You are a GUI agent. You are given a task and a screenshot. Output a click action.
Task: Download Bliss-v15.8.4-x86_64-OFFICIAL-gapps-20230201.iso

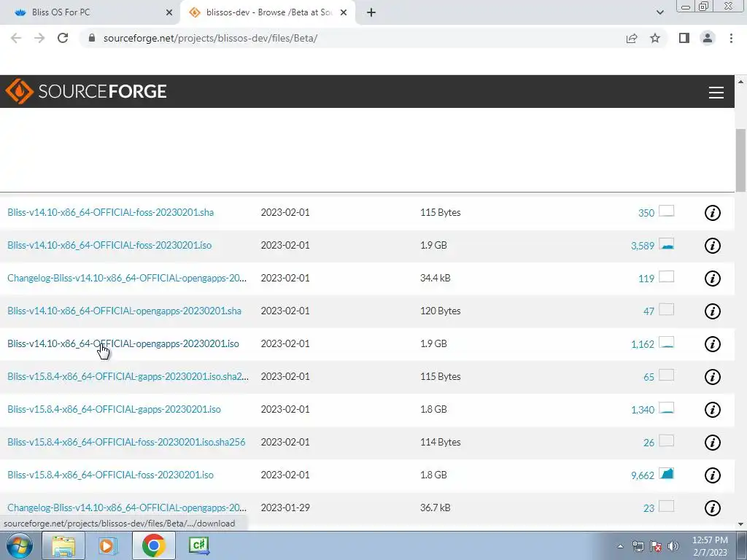tap(114, 410)
